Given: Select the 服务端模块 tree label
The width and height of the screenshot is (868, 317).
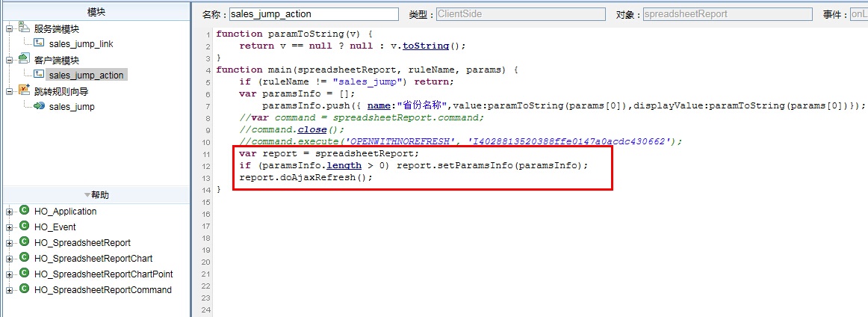Looking at the screenshot, I should click(56, 29).
